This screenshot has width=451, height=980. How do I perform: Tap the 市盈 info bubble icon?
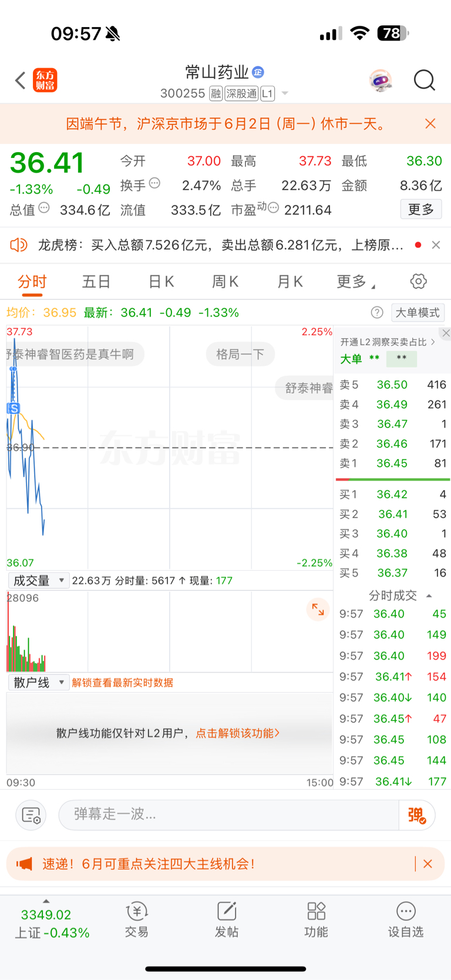(273, 207)
